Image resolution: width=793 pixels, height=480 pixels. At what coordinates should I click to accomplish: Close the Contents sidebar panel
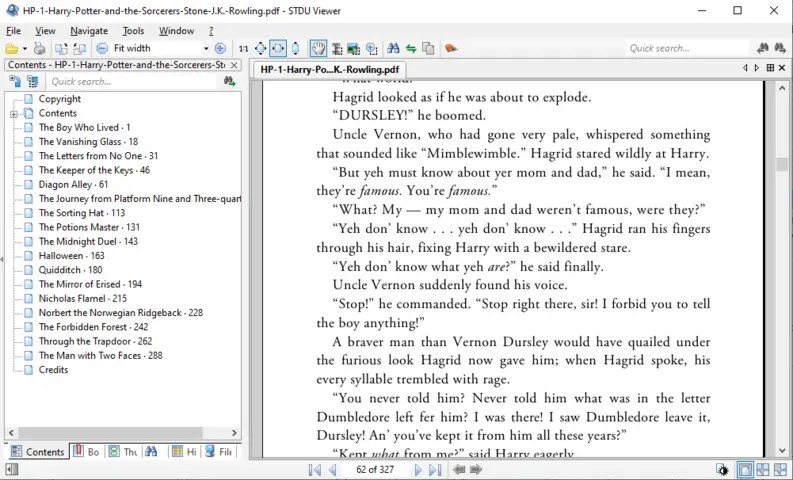(x=234, y=65)
